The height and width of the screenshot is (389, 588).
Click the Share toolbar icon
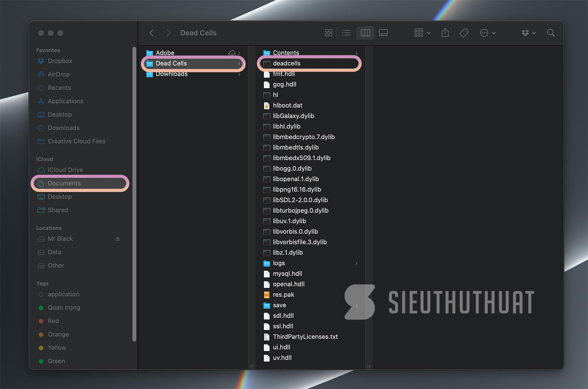pyautogui.click(x=445, y=33)
